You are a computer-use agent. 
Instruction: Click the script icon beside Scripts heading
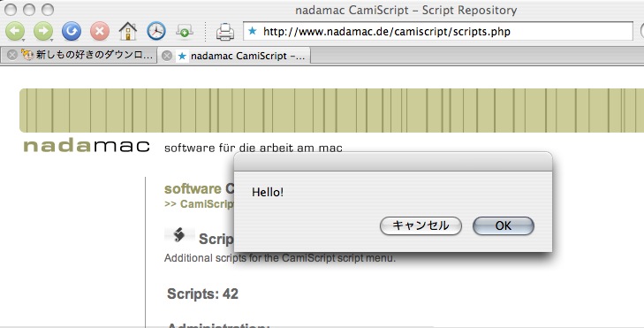click(x=179, y=234)
